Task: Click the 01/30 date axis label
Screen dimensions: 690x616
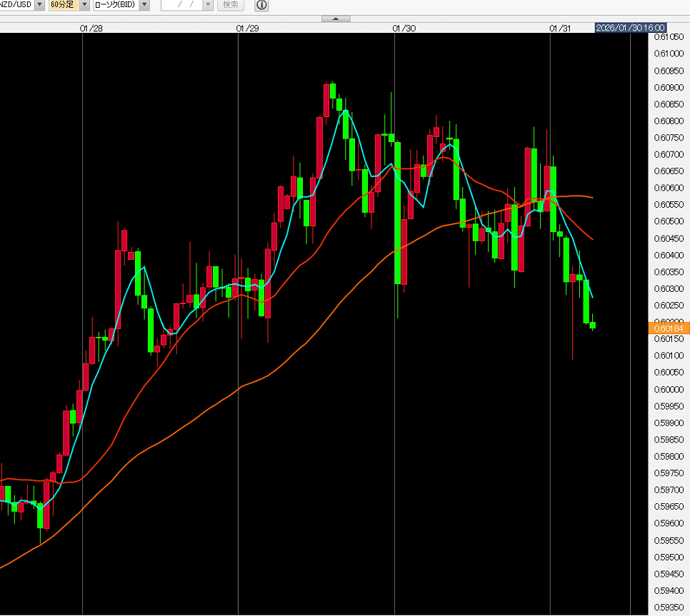Action: pyautogui.click(x=404, y=28)
